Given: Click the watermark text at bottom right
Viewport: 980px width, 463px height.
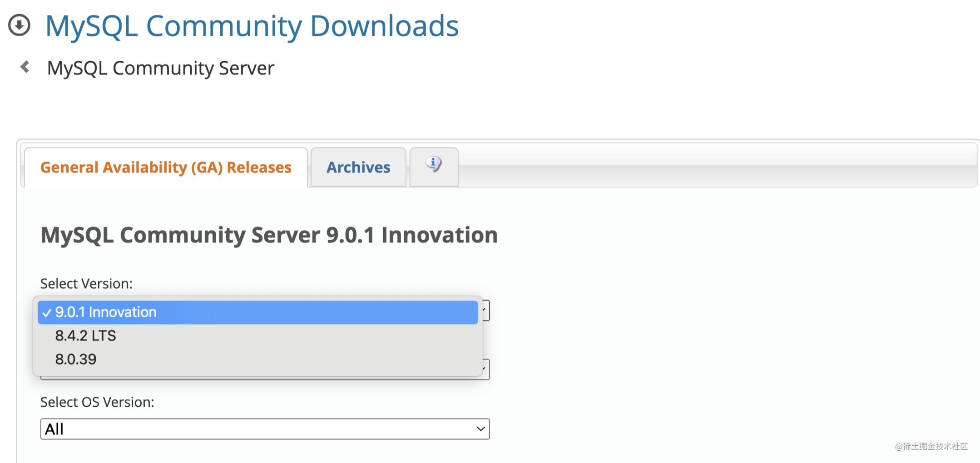Looking at the screenshot, I should [931, 447].
